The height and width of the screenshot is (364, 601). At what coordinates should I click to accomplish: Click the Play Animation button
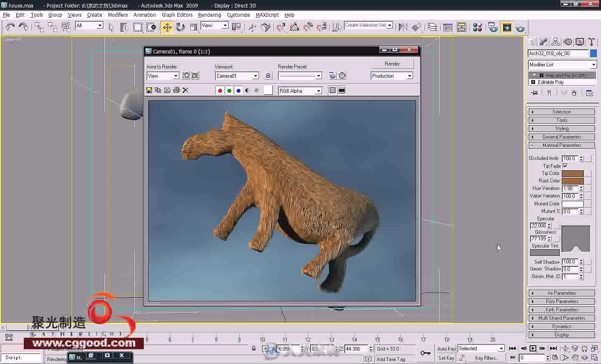tap(533, 348)
